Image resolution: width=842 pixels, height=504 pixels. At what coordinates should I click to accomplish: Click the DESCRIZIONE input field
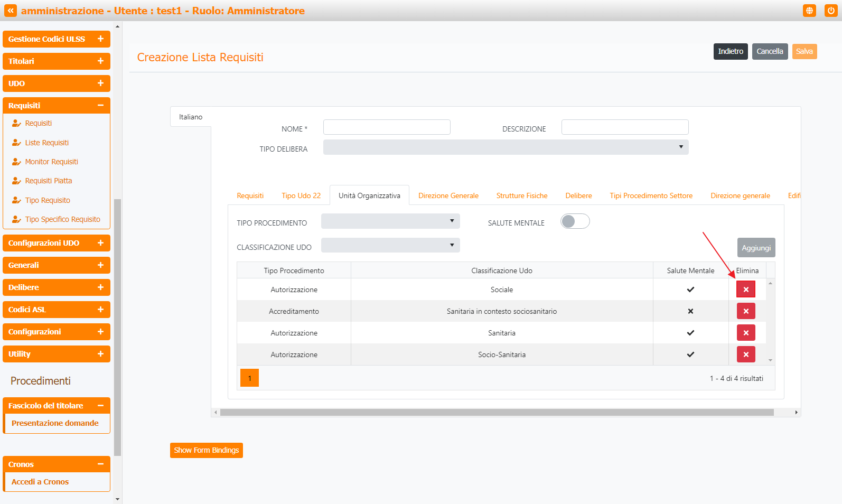(625, 127)
